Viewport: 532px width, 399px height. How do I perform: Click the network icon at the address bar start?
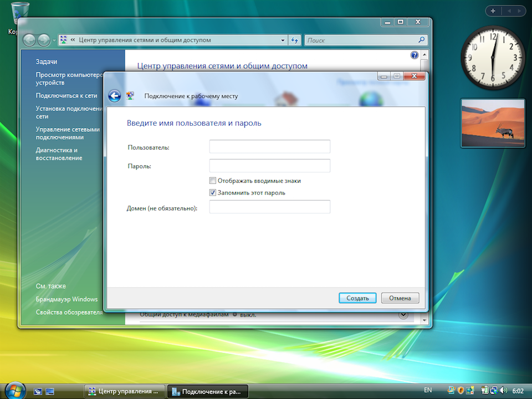[63, 40]
